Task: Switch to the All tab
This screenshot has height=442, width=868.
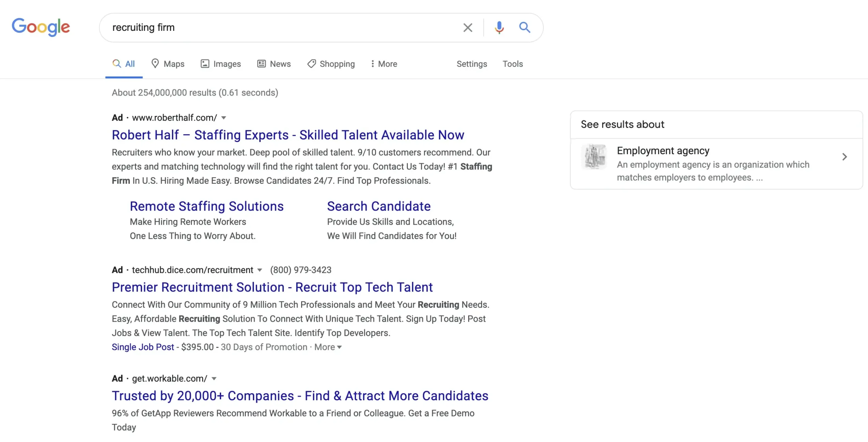Action: coord(124,64)
